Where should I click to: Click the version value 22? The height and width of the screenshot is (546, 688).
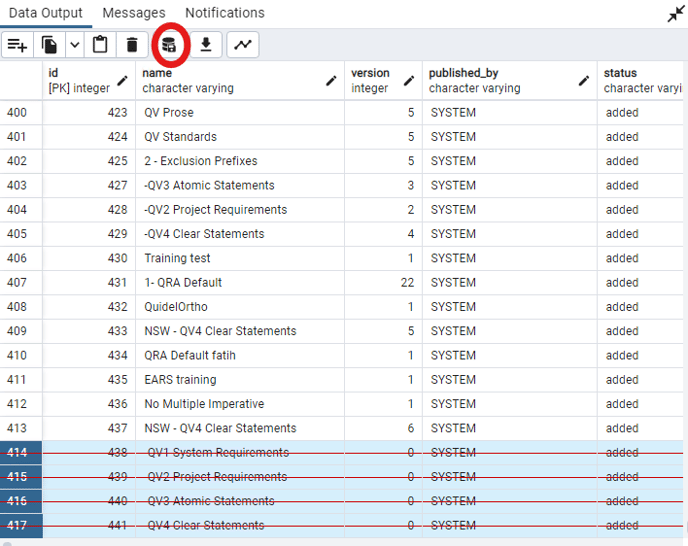click(x=383, y=283)
